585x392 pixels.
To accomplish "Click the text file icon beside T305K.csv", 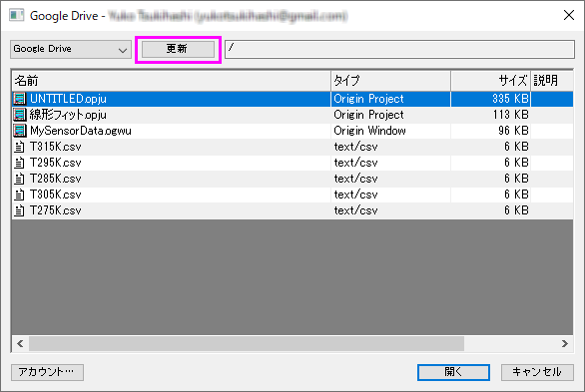I will tap(19, 195).
